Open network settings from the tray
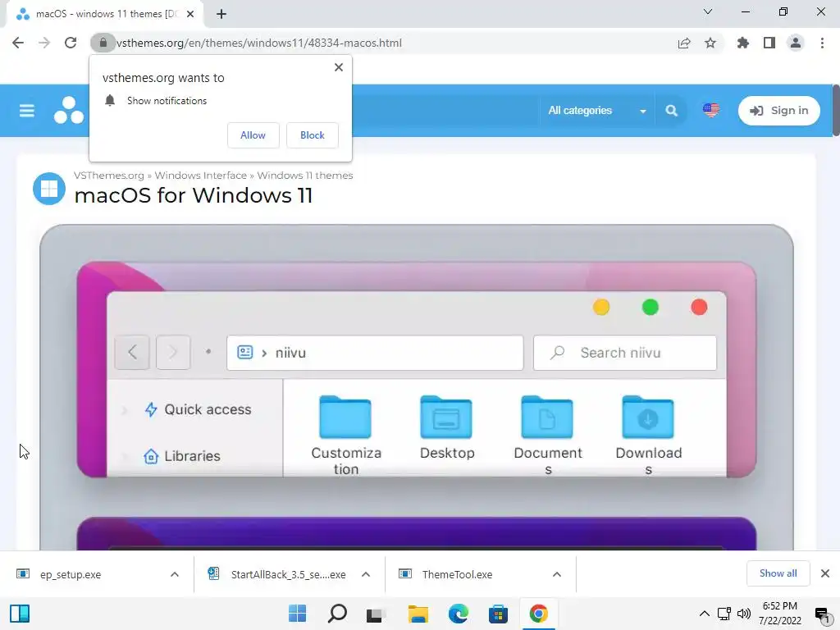This screenshot has height=630, width=840. (724, 614)
